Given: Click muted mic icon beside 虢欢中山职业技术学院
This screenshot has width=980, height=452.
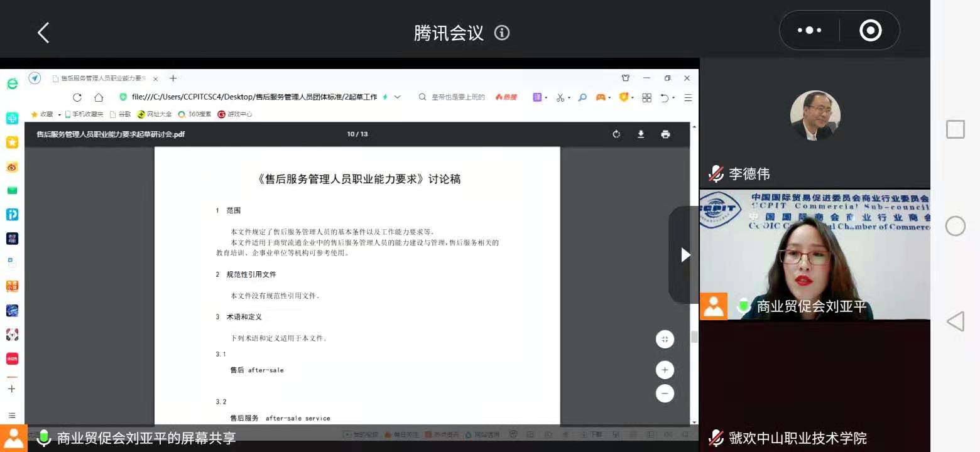Looking at the screenshot, I should pyautogui.click(x=716, y=438).
